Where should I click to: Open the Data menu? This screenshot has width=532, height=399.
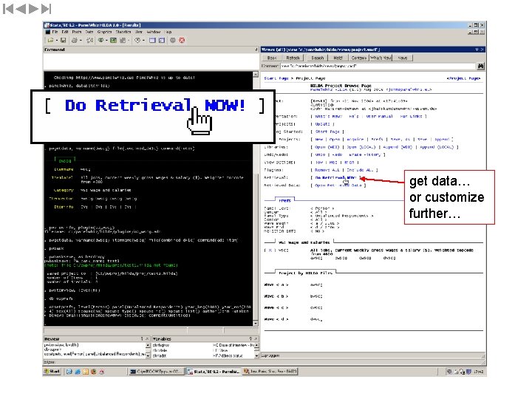coord(89,32)
